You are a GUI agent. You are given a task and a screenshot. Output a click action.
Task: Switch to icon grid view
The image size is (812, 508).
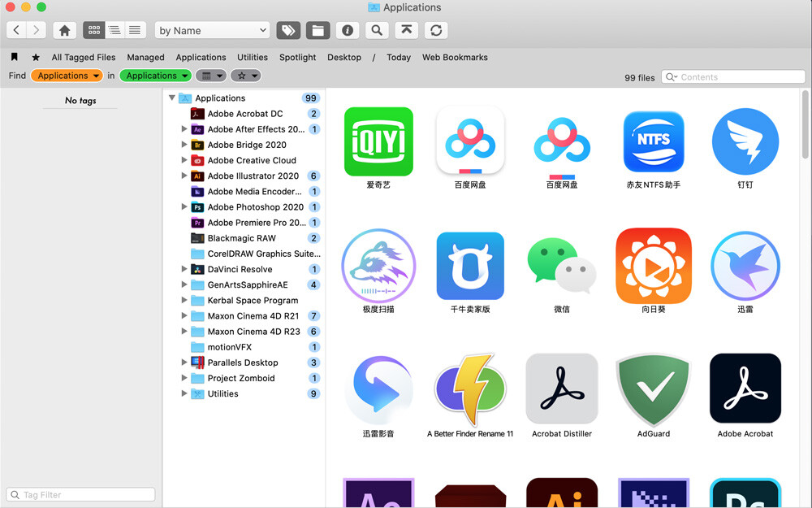[93, 30]
